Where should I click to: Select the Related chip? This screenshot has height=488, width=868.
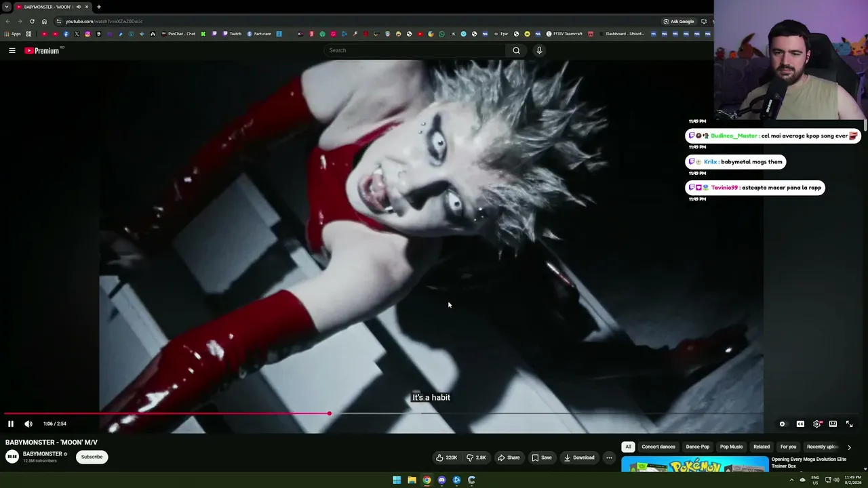click(762, 447)
